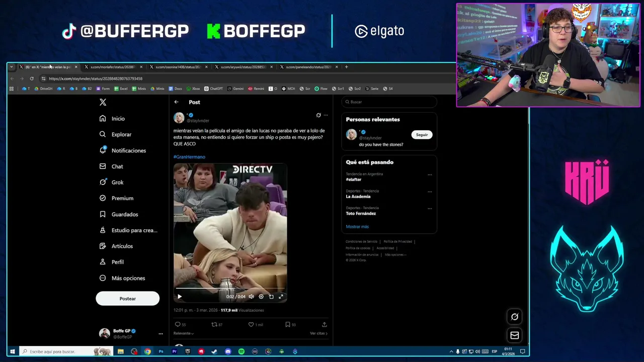Play the video in the post

(x=179, y=297)
